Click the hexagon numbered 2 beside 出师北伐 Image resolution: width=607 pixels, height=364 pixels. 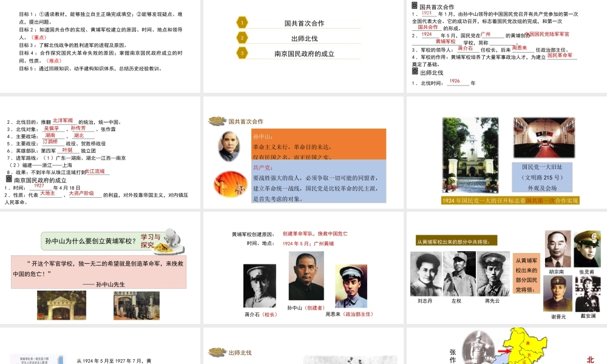coord(242,38)
